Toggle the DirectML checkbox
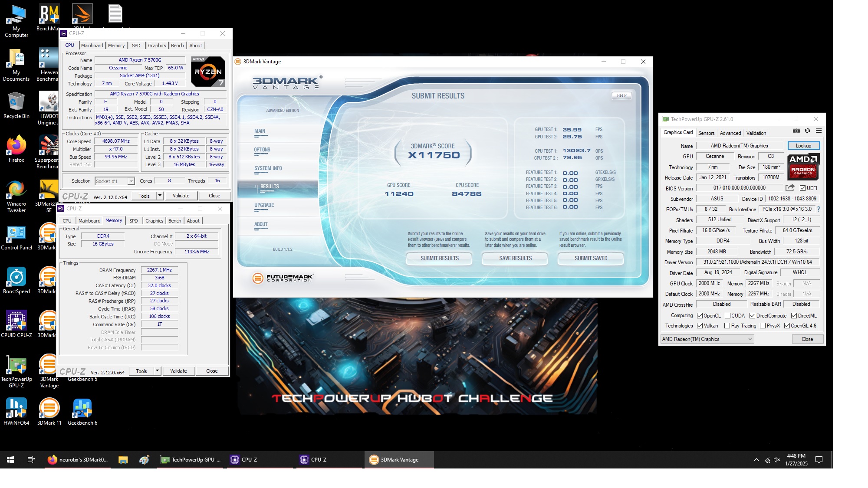 (x=794, y=316)
